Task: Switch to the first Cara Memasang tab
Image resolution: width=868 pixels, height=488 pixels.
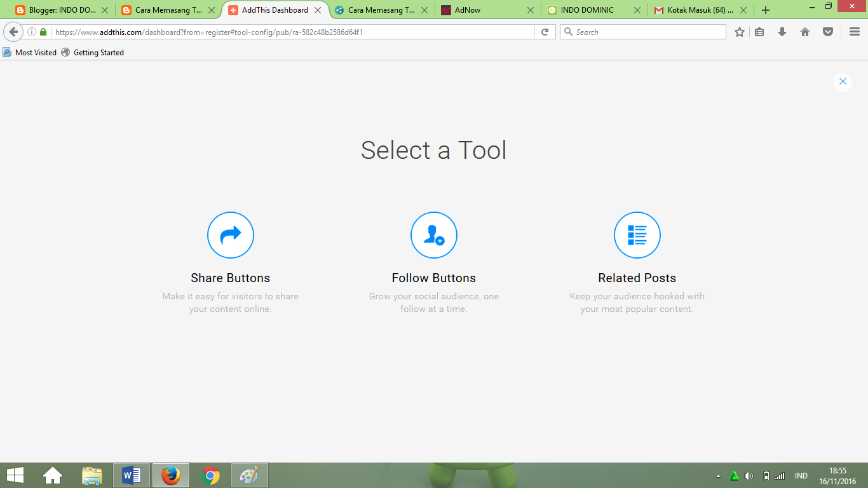Action: [168, 10]
